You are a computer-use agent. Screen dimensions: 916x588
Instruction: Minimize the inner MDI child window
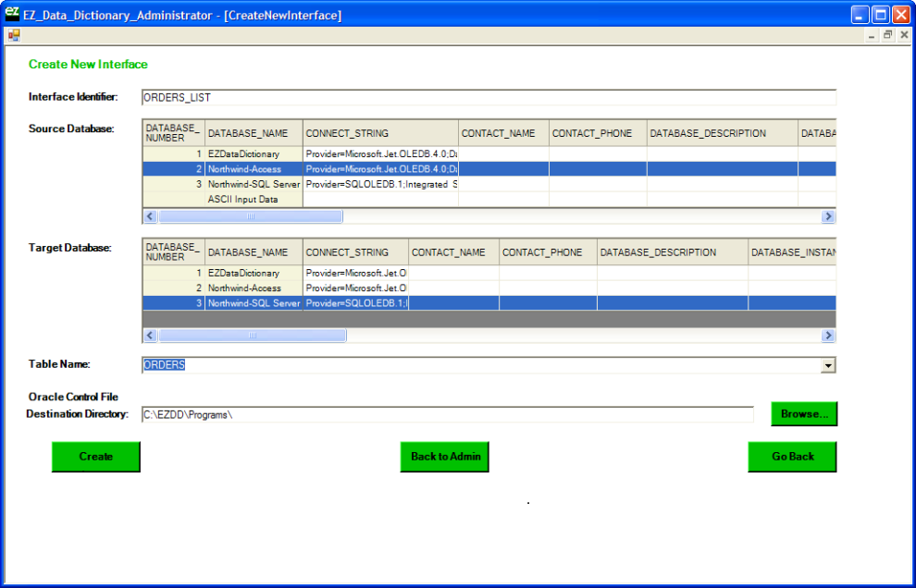[872, 35]
